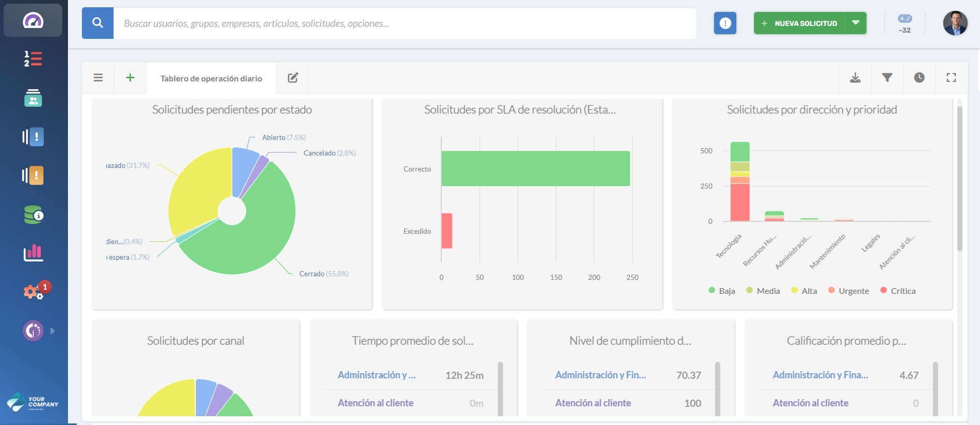980x425 pixels.
Task: Open the users group icon in sidebar
Action: point(33,97)
